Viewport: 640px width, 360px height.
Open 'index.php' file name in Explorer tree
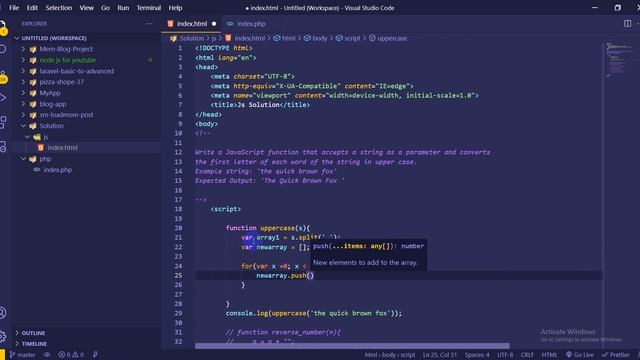tap(58, 170)
